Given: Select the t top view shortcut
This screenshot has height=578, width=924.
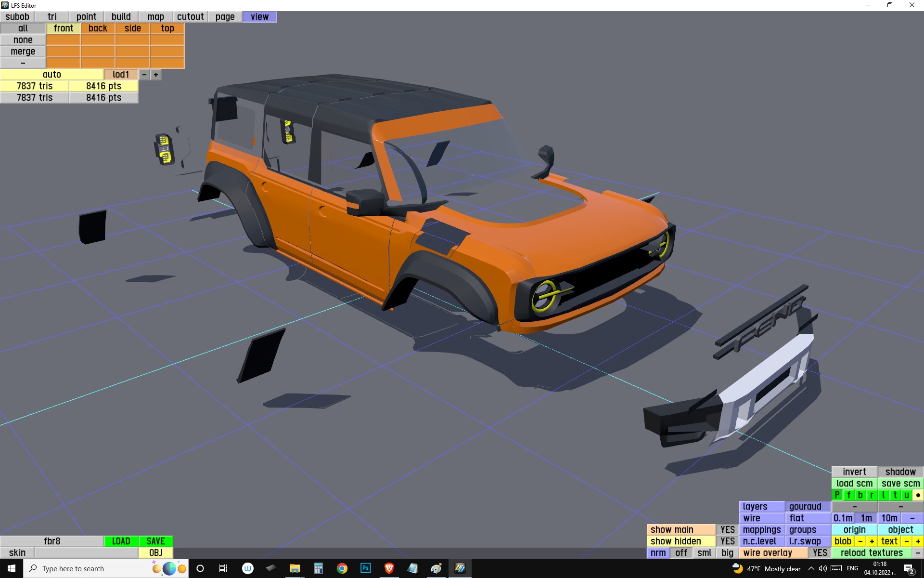Looking at the screenshot, I should point(895,495).
